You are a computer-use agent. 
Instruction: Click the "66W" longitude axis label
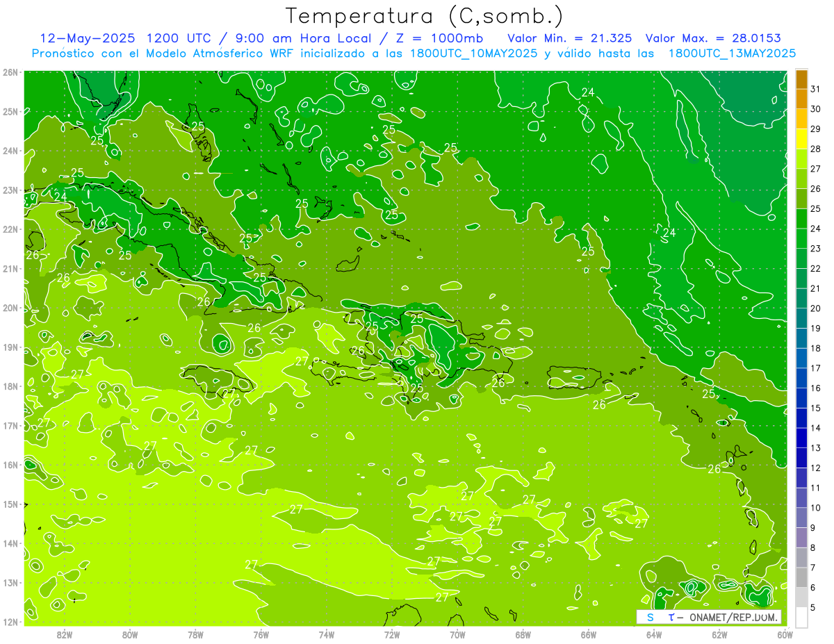tap(589, 634)
